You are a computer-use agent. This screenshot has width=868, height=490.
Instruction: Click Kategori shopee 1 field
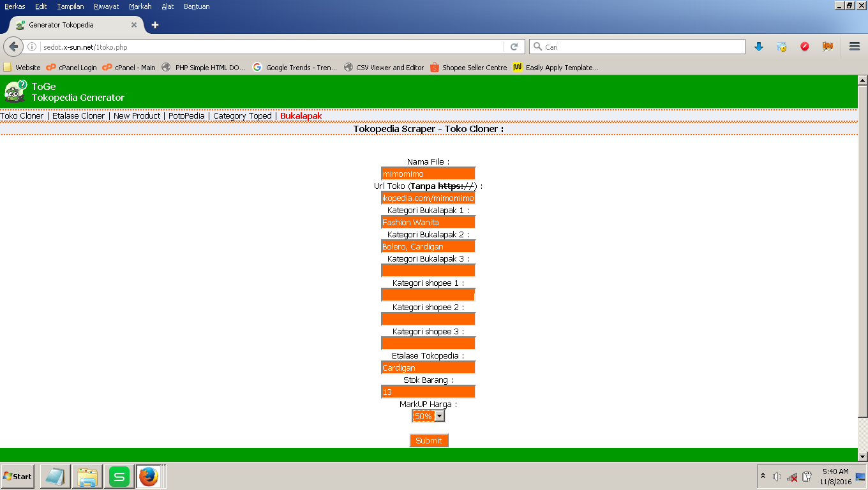click(x=428, y=295)
